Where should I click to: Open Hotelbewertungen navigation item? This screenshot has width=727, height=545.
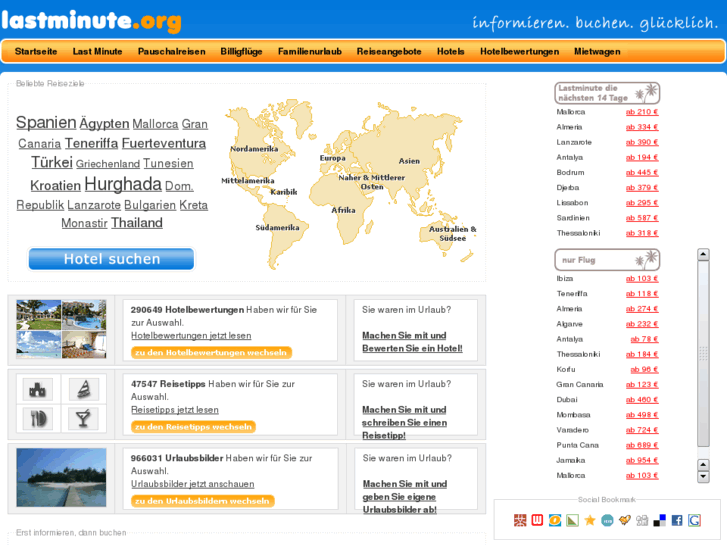[519, 51]
